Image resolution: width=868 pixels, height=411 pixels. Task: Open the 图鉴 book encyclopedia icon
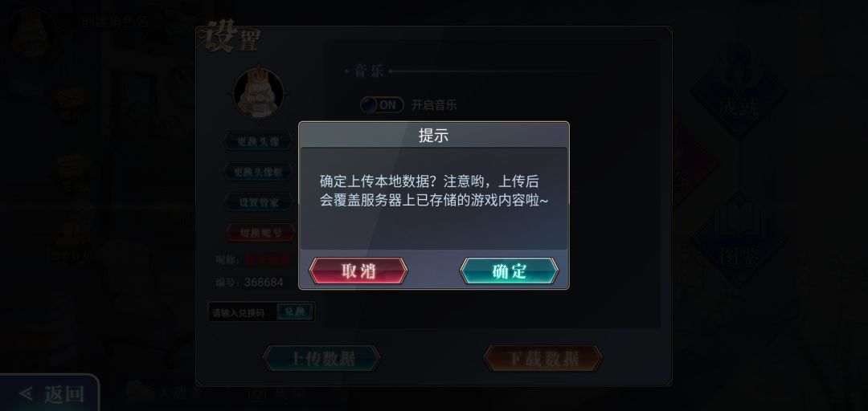point(739,241)
